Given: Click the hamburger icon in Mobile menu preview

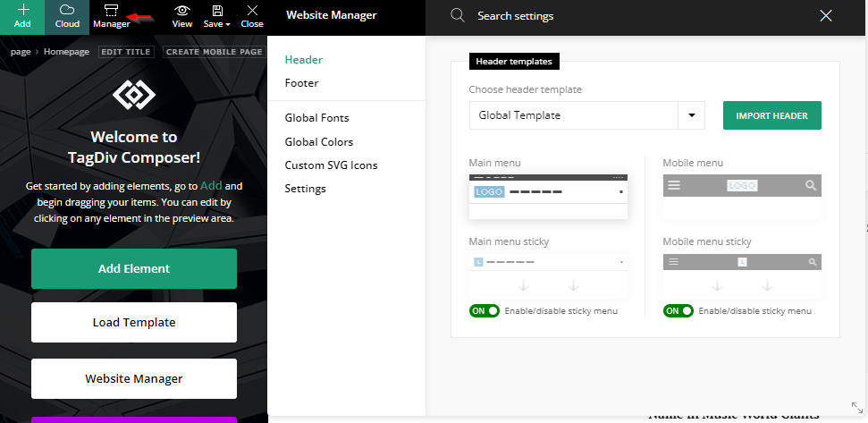Looking at the screenshot, I should coord(674,185).
